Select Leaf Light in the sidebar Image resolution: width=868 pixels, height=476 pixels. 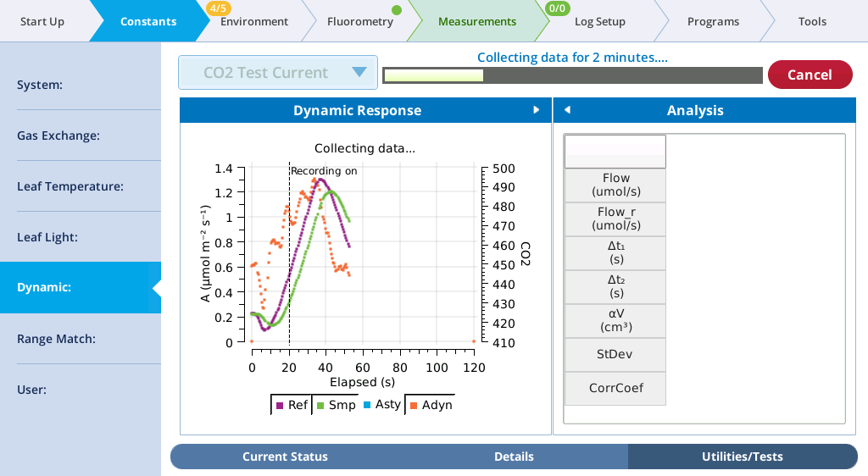point(81,237)
